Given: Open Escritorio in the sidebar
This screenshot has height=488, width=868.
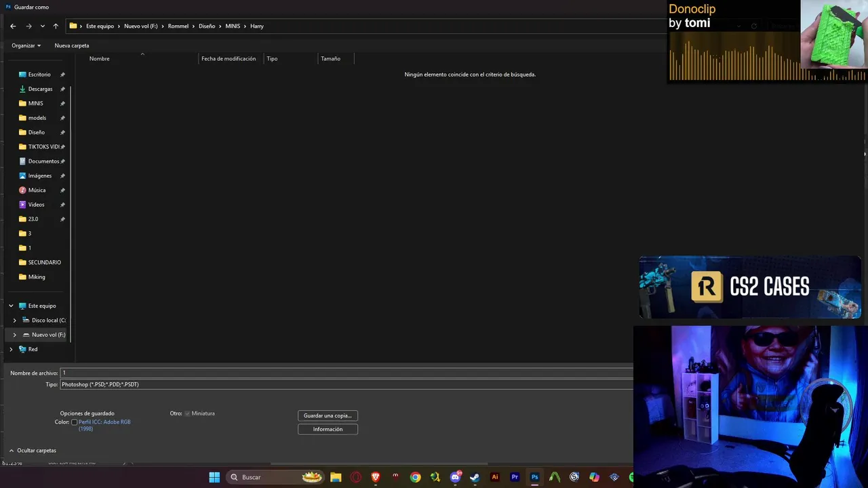Looking at the screenshot, I should click(39, 75).
